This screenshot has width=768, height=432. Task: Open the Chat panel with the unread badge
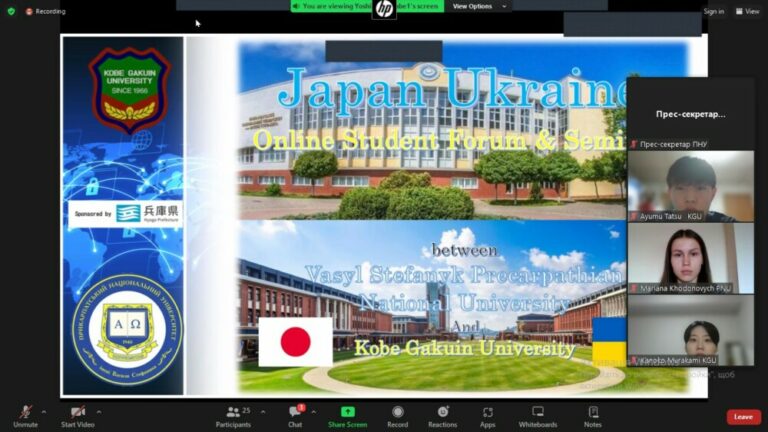(x=295, y=416)
